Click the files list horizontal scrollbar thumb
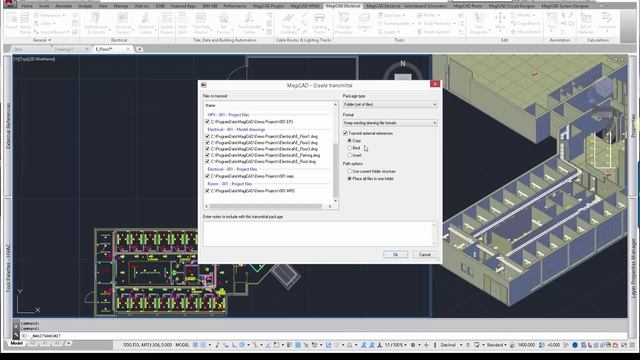Image resolution: width=640 pixels, height=360 pixels. [x=265, y=206]
